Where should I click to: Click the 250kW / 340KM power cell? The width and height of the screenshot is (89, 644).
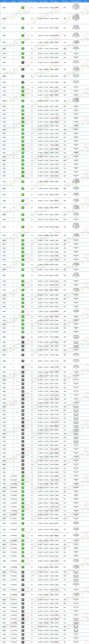click(x=54, y=58)
